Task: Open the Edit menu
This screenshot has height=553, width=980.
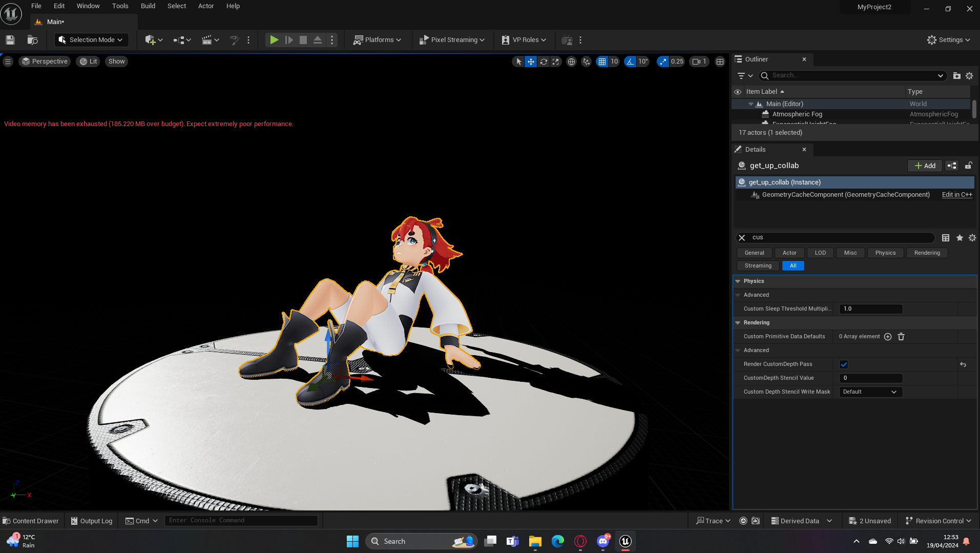Action: pyautogui.click(x=59, y=6)
